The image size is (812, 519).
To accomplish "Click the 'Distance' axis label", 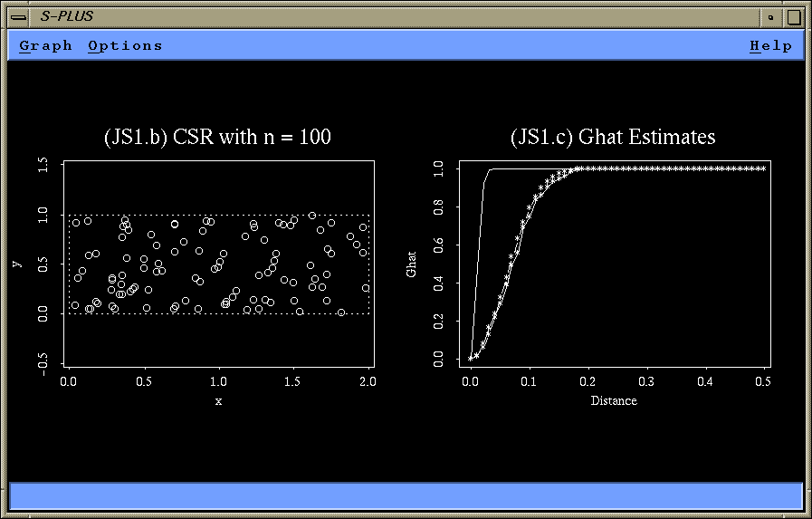I will click(x=614, y=400).
